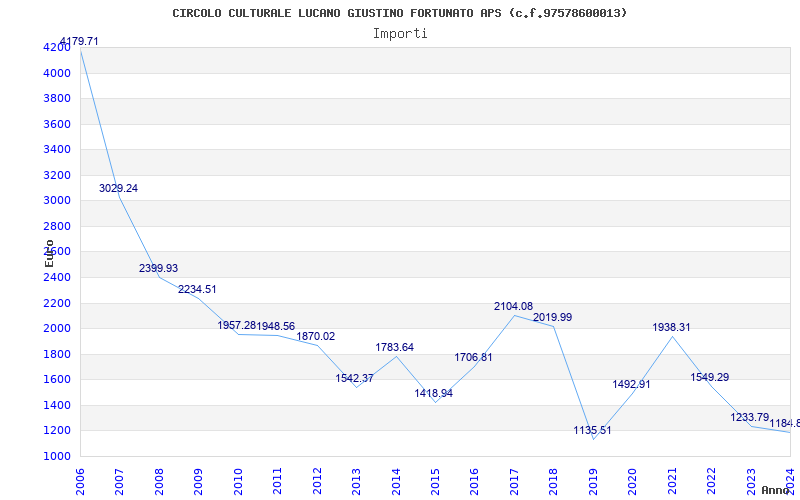Click the 4000 Euro axis value
This screenshot has width=800, height=500.
(57, 73)
